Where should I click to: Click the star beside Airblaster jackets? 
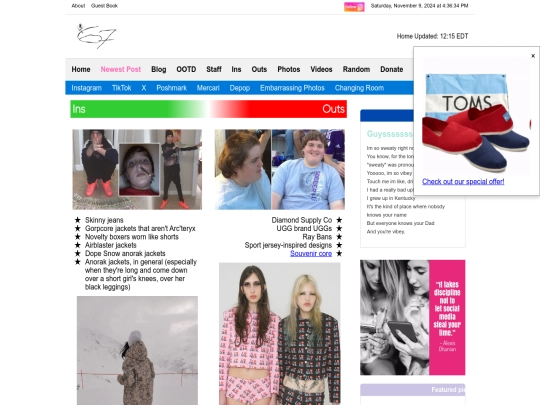click(77, 245)
